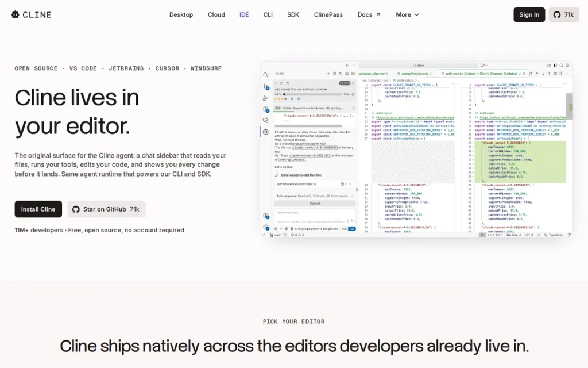The width and height of the screenshot is (588, 368).
Task: Click the "JETBRAINS" label text
Action: point(126,68)
